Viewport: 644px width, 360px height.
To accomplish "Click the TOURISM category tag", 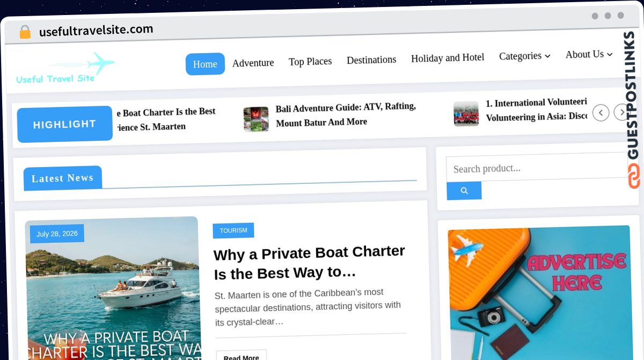I will [233, 231].
